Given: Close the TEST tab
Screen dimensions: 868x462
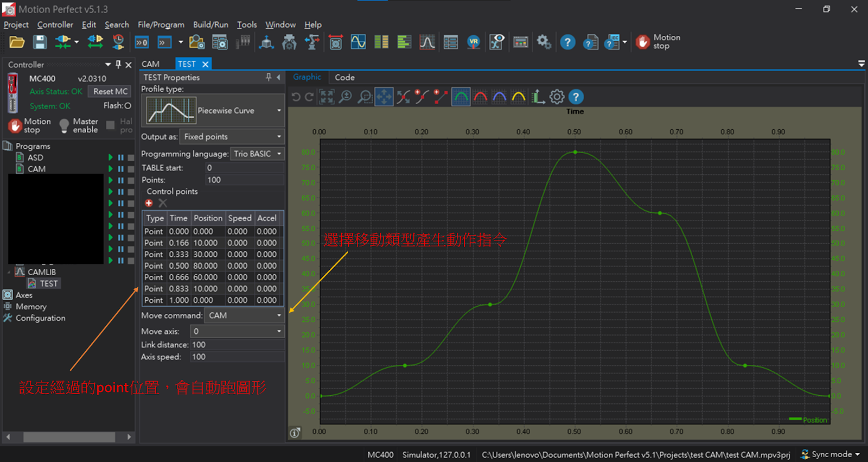Looking at the screenshot, I should tap(206, 64).
